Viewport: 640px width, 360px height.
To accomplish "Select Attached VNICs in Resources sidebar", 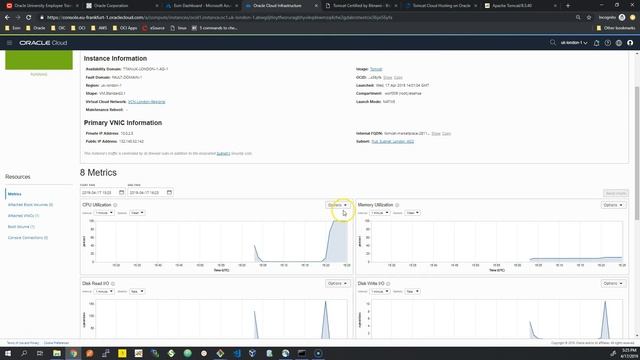I will click(x=23, y=216).
